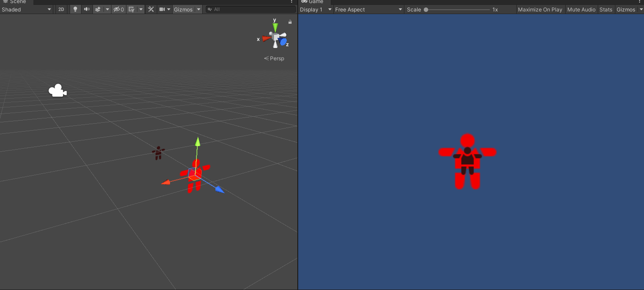The height and width of the screenshot is (290, 644).
Task: Toggle Gizmos button in Scene view
Action: click(x=183, y=9)
